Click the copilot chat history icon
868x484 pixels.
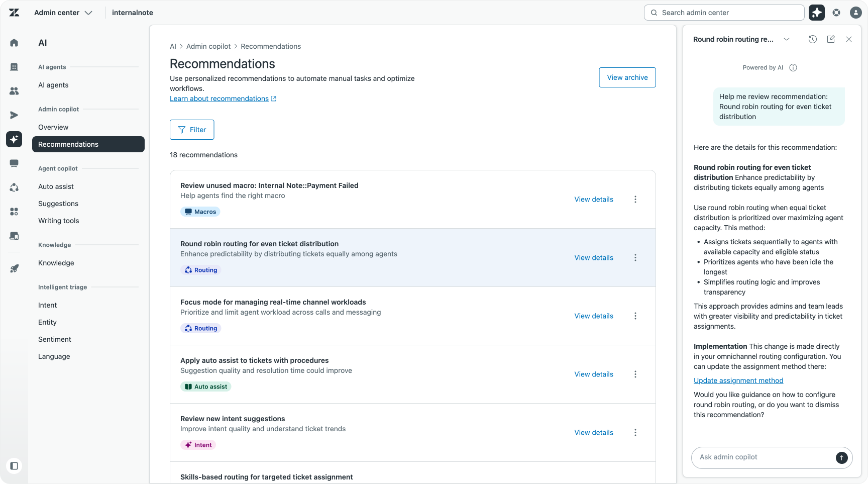tap(813, 39)
